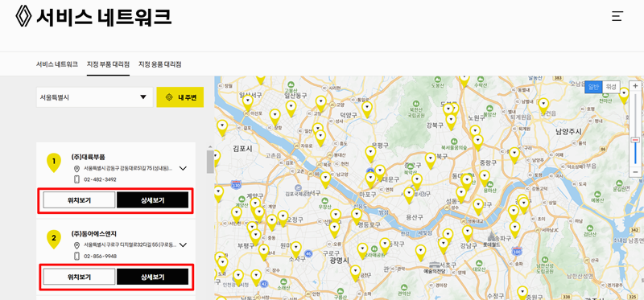Open the 지정 용품 대리점 tab

[x=159, y=64]
